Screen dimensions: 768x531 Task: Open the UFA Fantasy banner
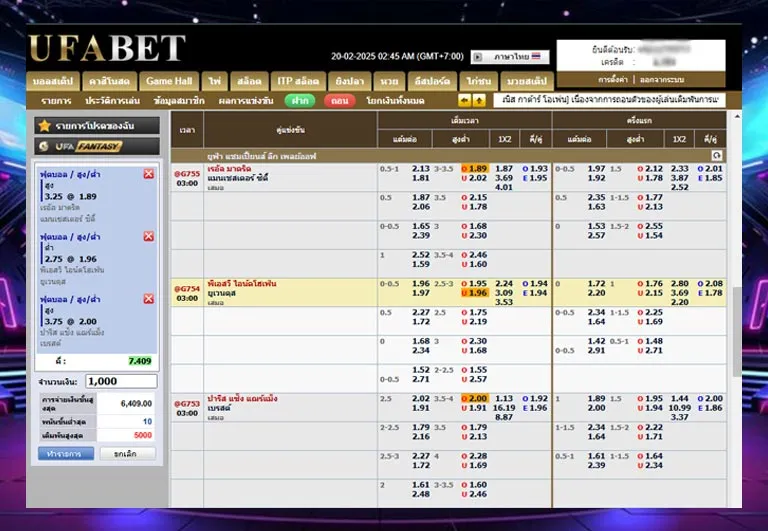97,146
